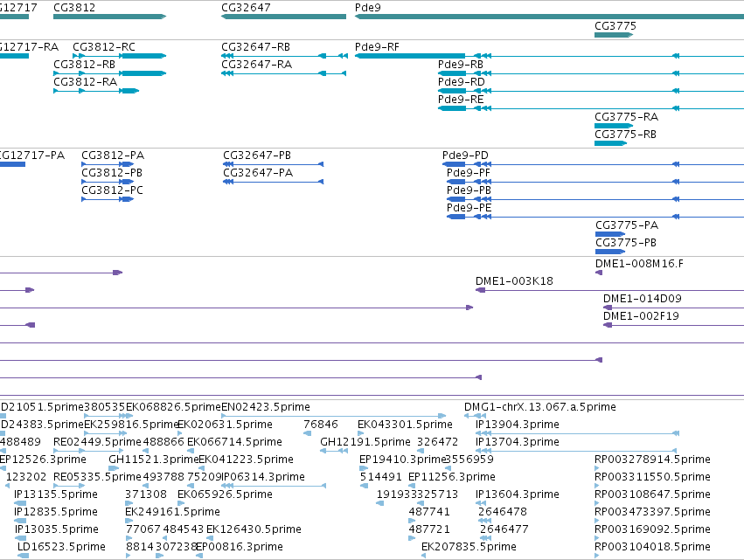Image resolution: width=744 pixels, height=560 pixels.
Task: Click EST label RP003169092.5prime
Action: click(652, 529)
